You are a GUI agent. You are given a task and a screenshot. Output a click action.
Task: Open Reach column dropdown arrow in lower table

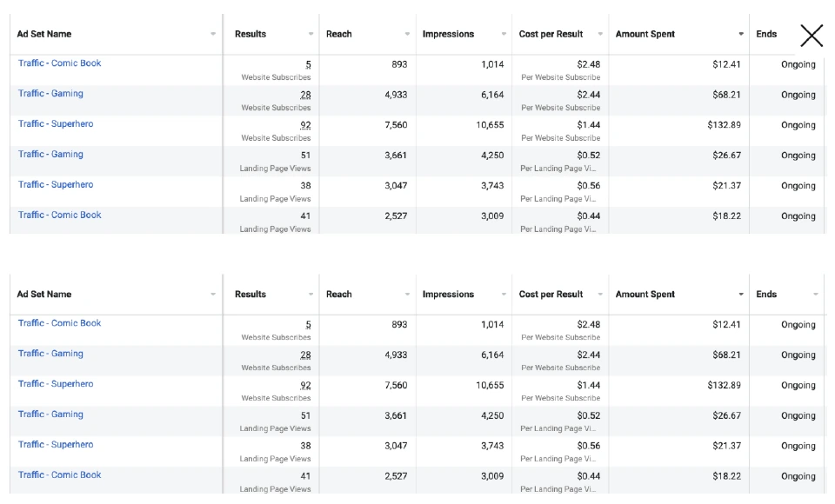point(407,295)
